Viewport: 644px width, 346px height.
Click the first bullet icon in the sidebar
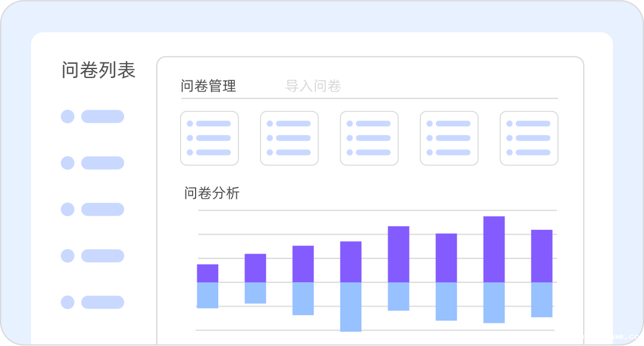tap(66, 116)
